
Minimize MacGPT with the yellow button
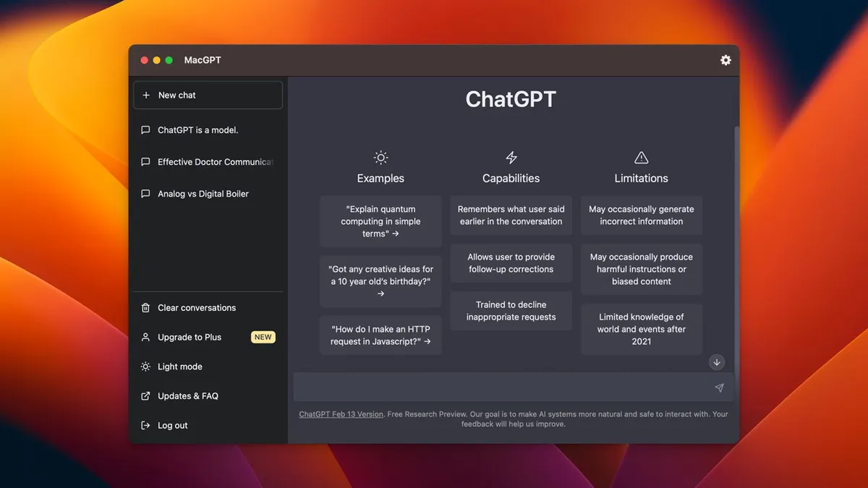(156, 60)
